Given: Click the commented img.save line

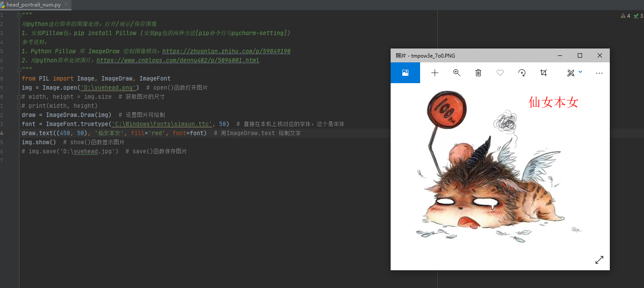Looking at the screenshot, I should [104, 151].
